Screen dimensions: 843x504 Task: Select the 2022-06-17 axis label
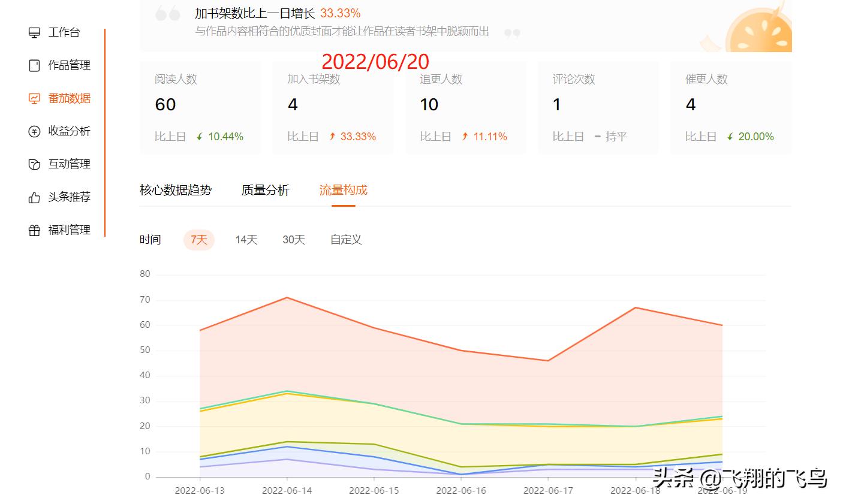pos(549,490)
